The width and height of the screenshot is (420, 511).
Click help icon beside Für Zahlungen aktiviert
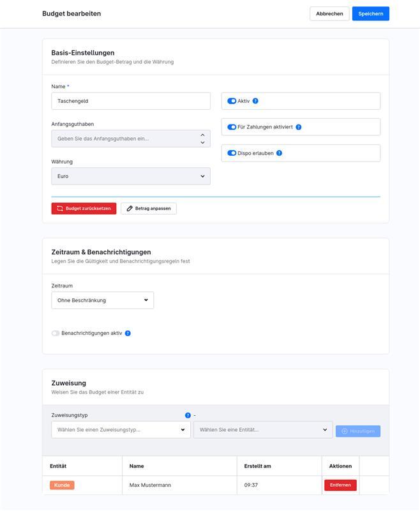point(299,127)
